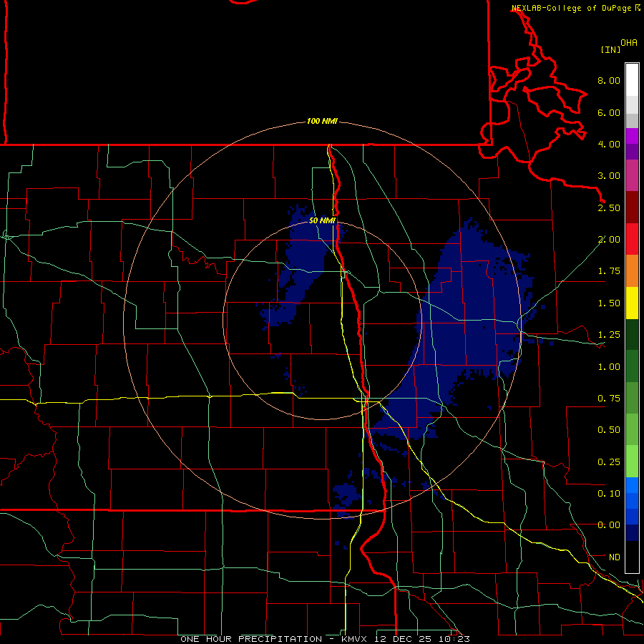Select the orange legend swatch
The image size is (644, 644).
coord(632,271)
